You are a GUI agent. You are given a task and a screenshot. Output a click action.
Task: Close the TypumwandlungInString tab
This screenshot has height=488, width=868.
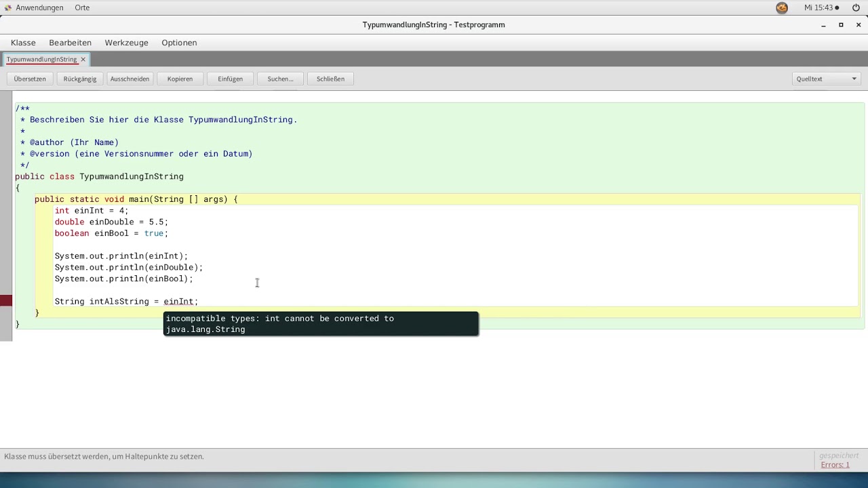[x=83, y=60]
